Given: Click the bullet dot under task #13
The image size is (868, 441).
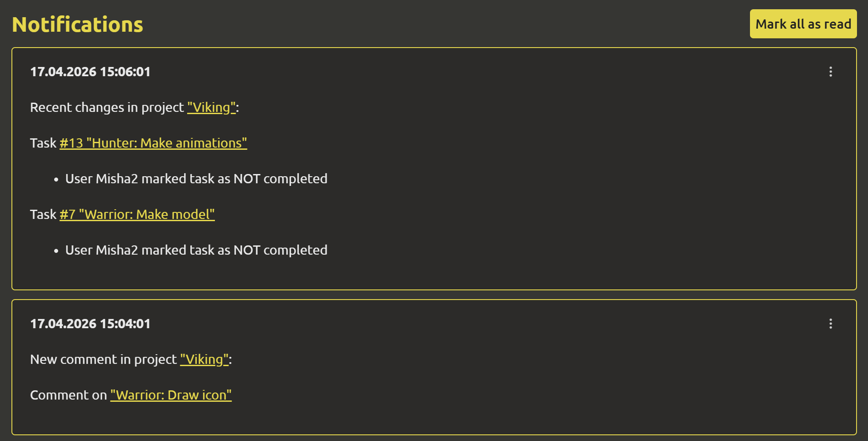Looking at the screenshot, I should point(56,180).
